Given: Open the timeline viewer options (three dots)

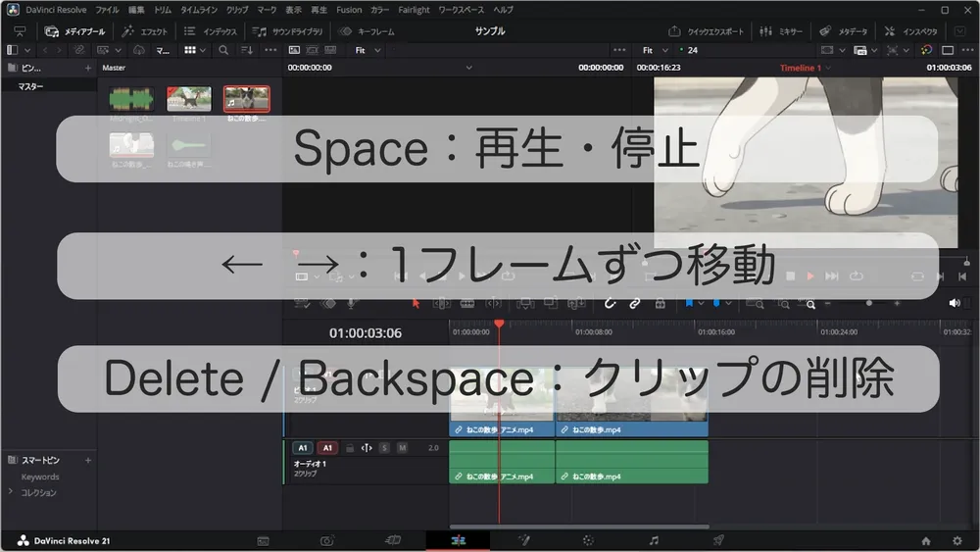Looking at the screenshot, I should coord(967,50).
